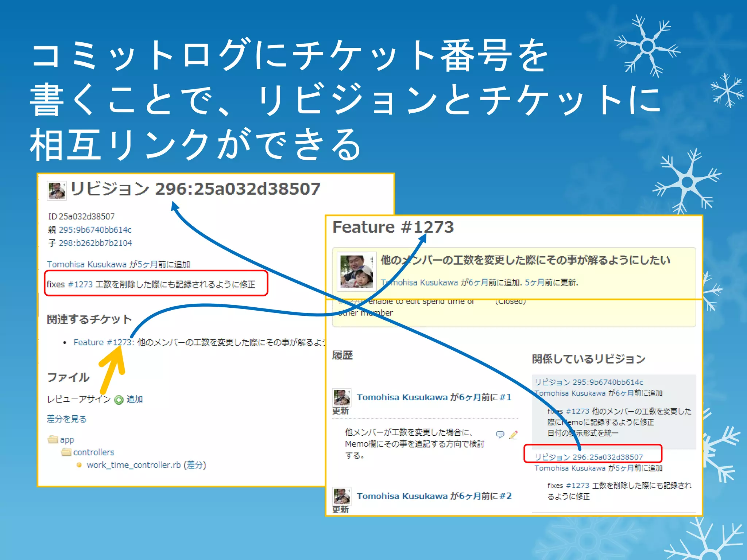The image size is (747, 560).
Task: Click the 関係しているリビジョン heading
Action: point(589,359)
